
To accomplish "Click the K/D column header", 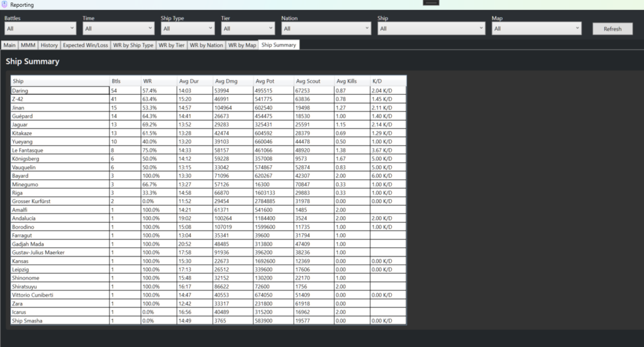I will (377, 81).
